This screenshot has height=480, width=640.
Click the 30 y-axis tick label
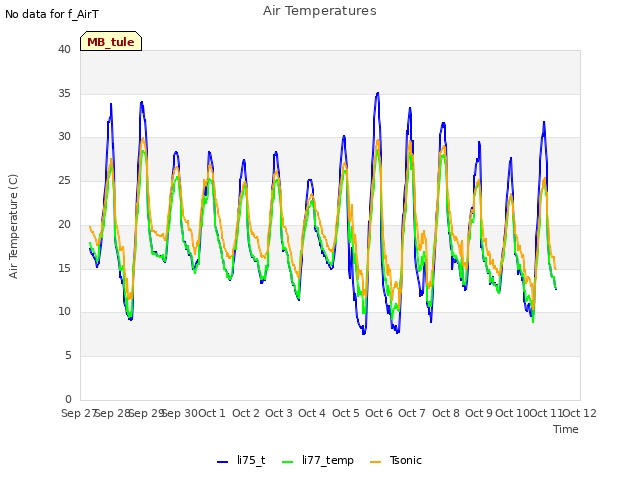(64, 137)
